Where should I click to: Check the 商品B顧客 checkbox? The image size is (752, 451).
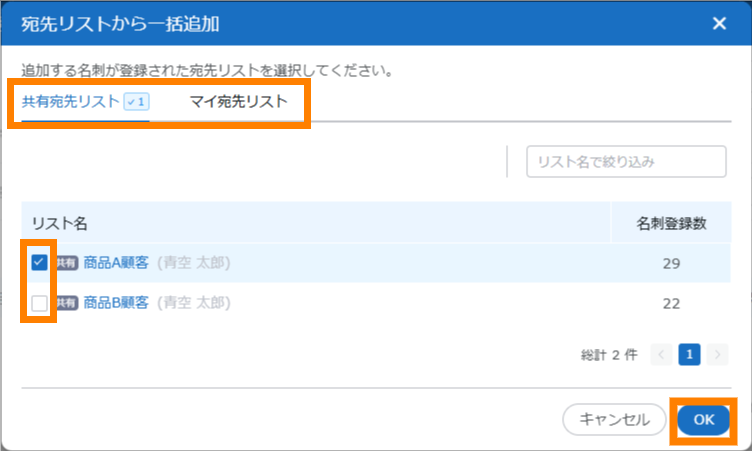click(39, 302)
